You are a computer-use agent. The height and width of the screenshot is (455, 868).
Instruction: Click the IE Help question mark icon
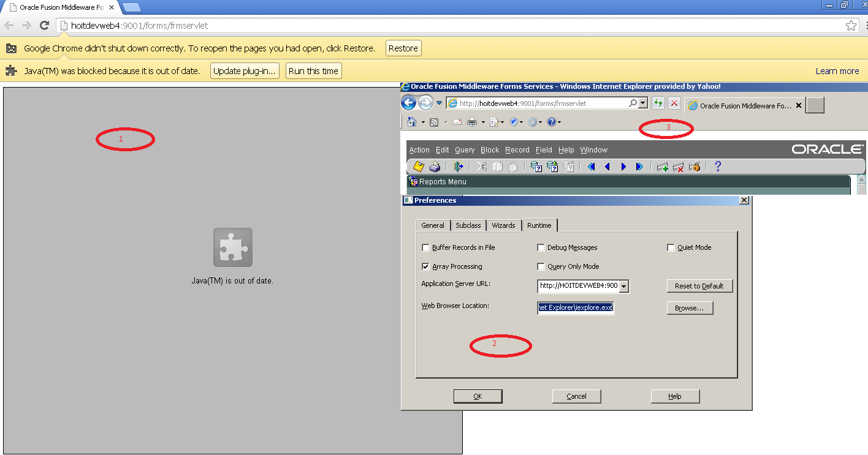pos(552,122)
